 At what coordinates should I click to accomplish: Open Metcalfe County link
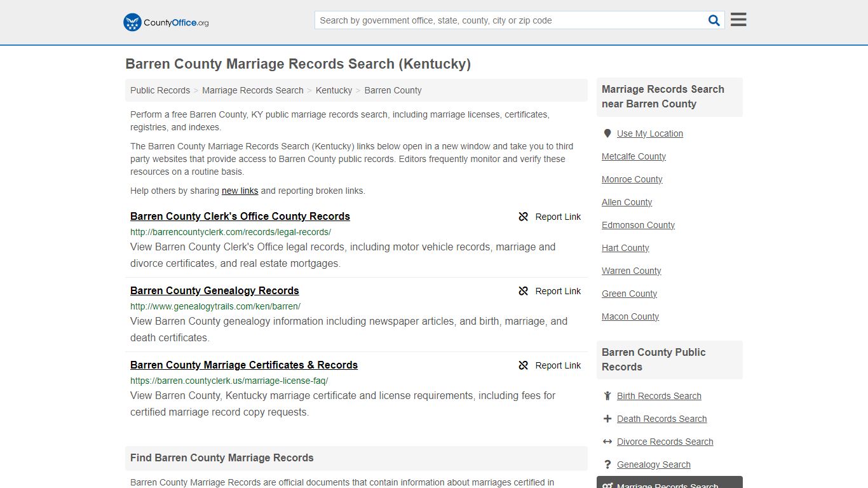click(634, 156)
